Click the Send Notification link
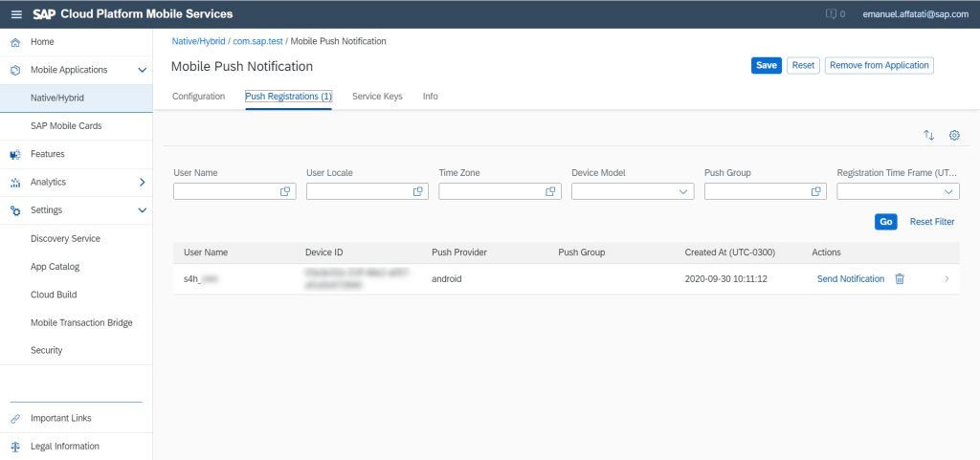 (x=851, y=279)
